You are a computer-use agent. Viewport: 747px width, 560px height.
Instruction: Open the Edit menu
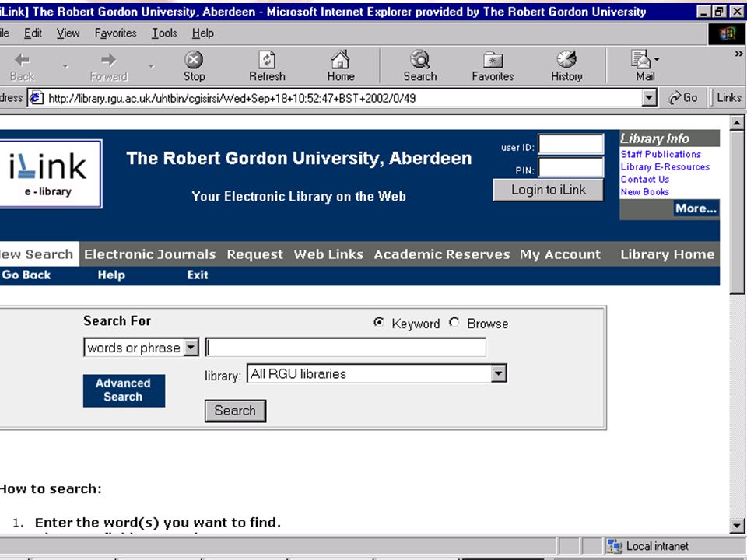(x=33, y=33)
